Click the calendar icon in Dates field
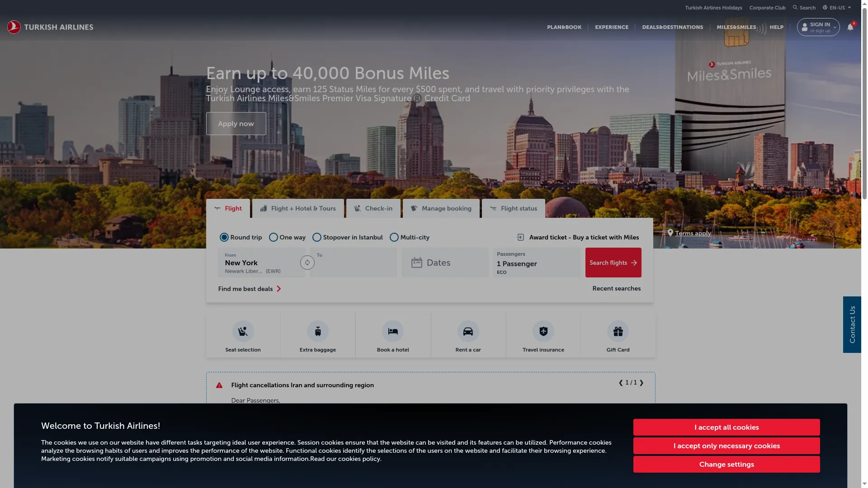 (417, 263)
